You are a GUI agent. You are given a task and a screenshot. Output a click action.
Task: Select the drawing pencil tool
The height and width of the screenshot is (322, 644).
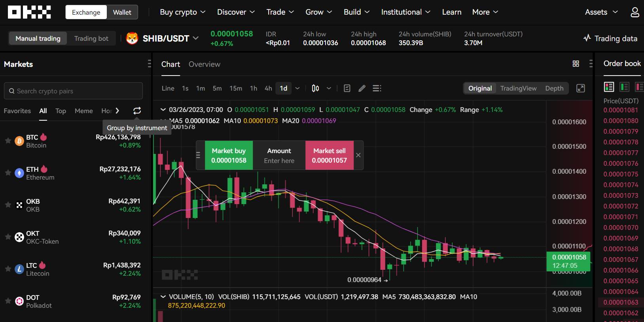tap(362, 88)
